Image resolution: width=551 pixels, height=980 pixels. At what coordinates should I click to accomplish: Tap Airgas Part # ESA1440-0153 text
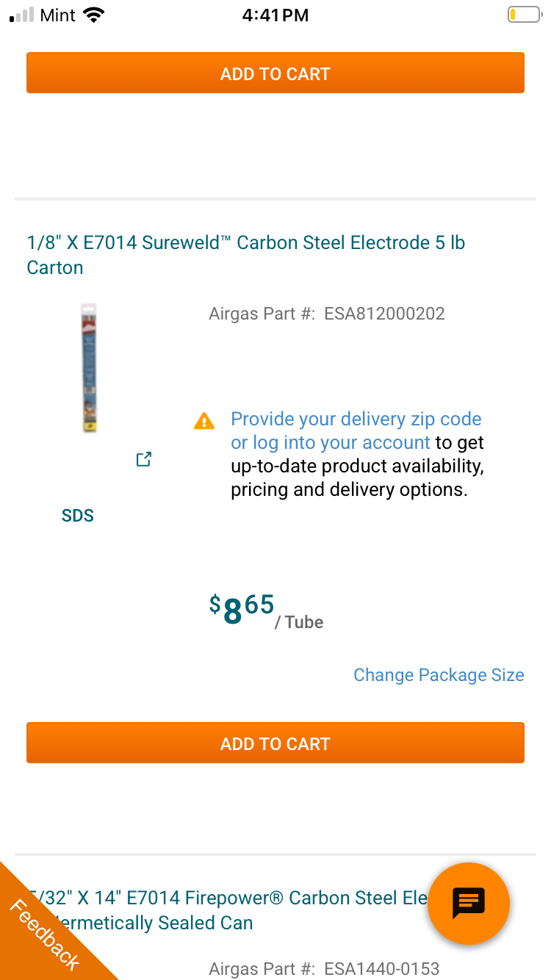tap(323, 969)
